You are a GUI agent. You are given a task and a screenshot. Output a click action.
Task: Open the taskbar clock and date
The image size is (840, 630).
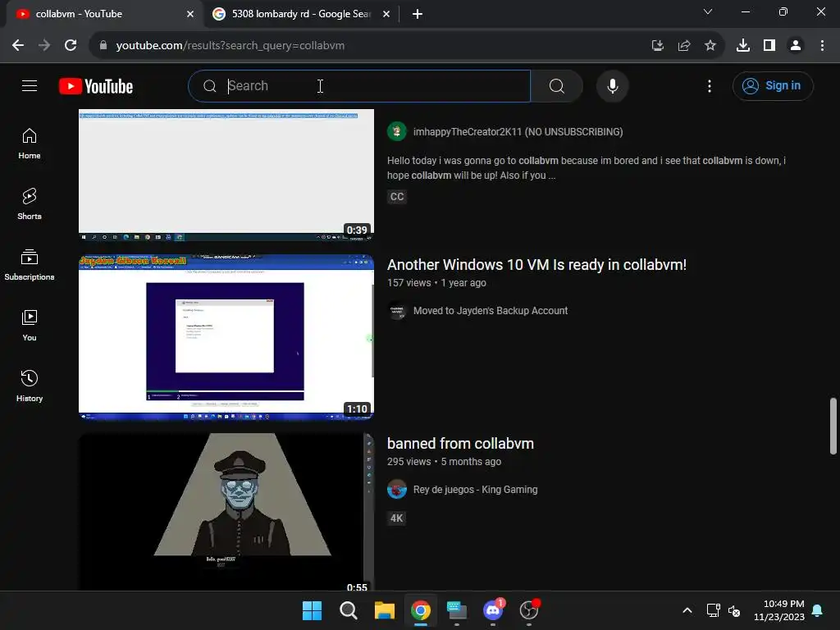[779, 610]
